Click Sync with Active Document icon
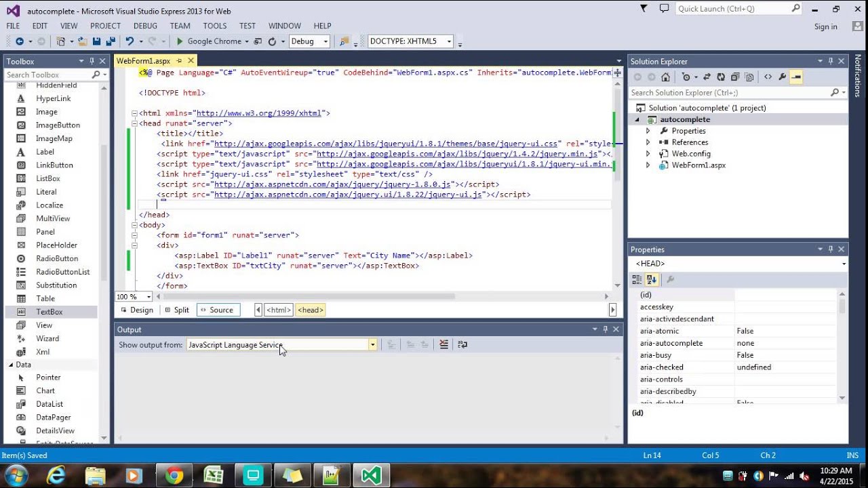868x488 pixels. (707, 77)
